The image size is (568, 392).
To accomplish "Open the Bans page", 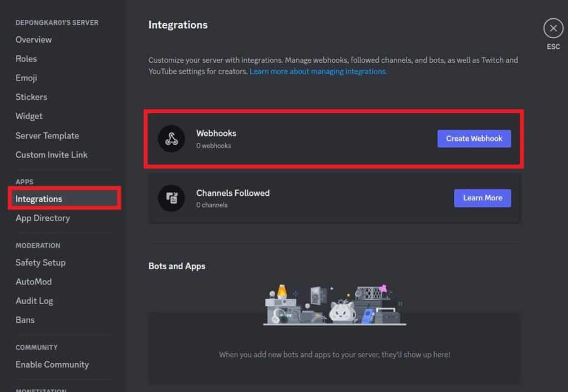I will click(25, 320).
